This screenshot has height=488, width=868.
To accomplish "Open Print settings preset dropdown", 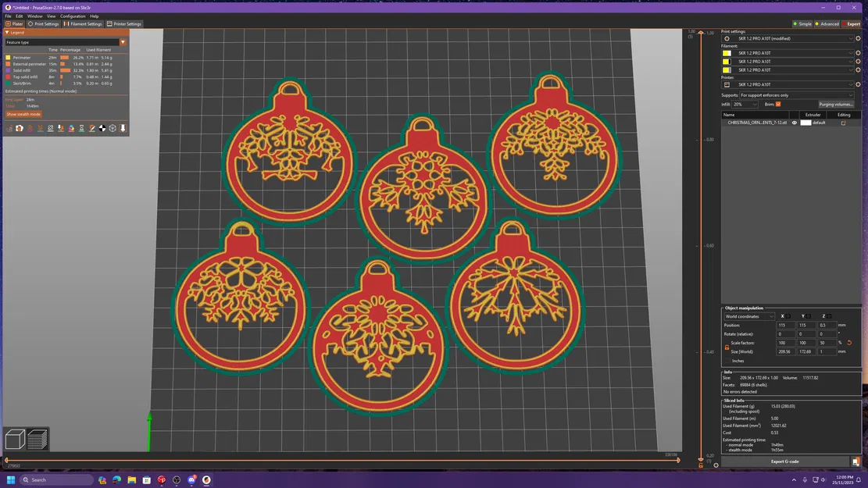I will [788, 39].
